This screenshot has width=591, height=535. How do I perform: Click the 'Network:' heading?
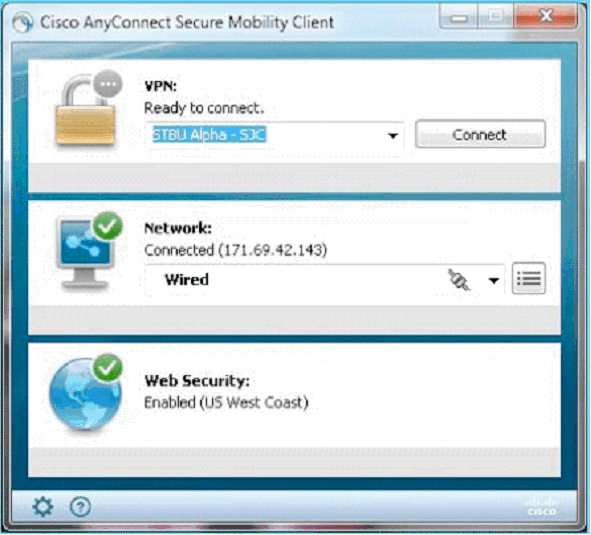click(x=178, y=228)
